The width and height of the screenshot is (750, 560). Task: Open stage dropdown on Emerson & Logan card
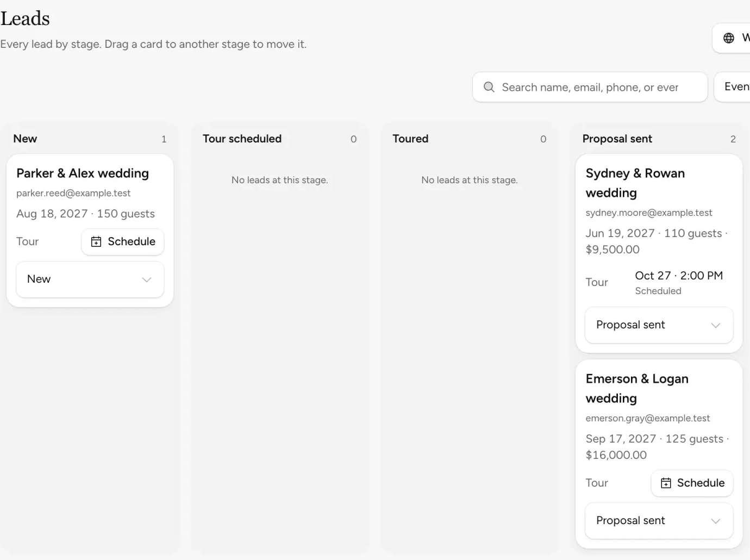click(659, 521)
